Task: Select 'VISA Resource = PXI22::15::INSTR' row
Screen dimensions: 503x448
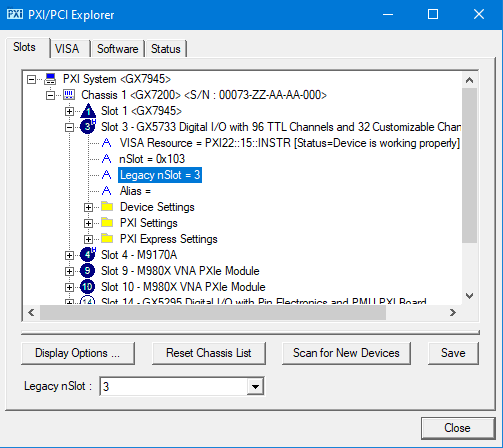Action: click(290, 143)
